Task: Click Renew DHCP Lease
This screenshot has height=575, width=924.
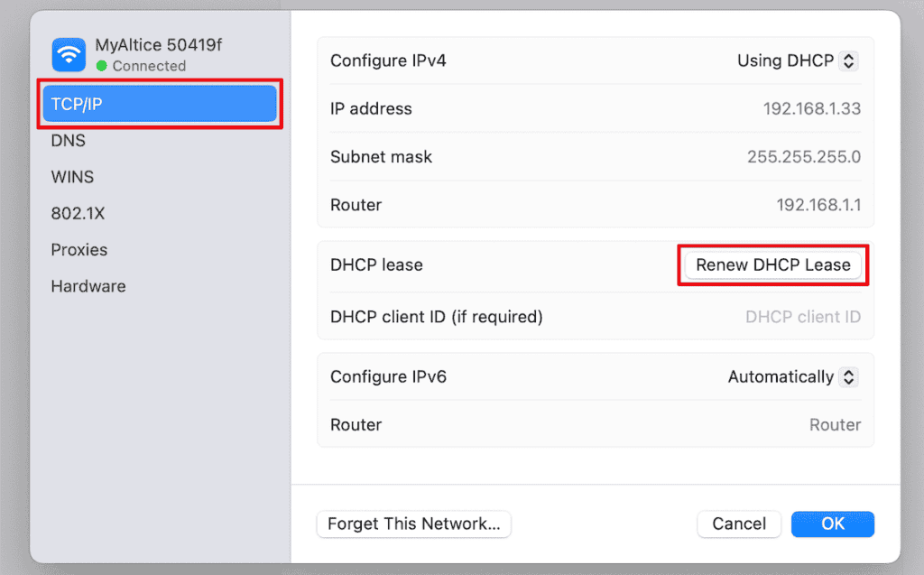Action: coord(772,264)
